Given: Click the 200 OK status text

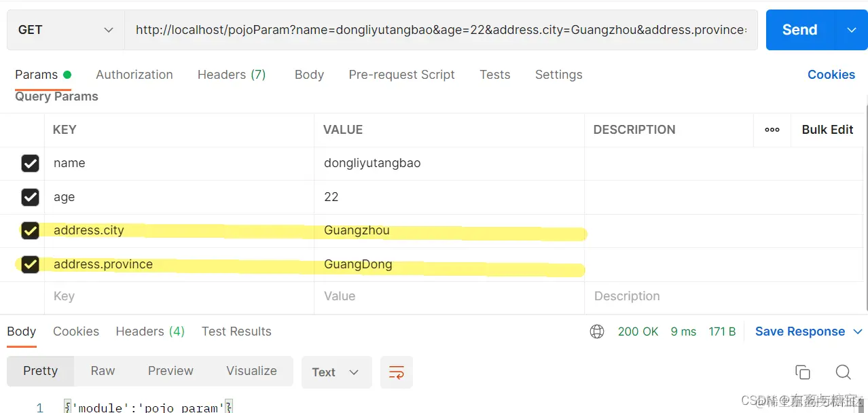Looking at the screenshot, I should pos(638,331).
